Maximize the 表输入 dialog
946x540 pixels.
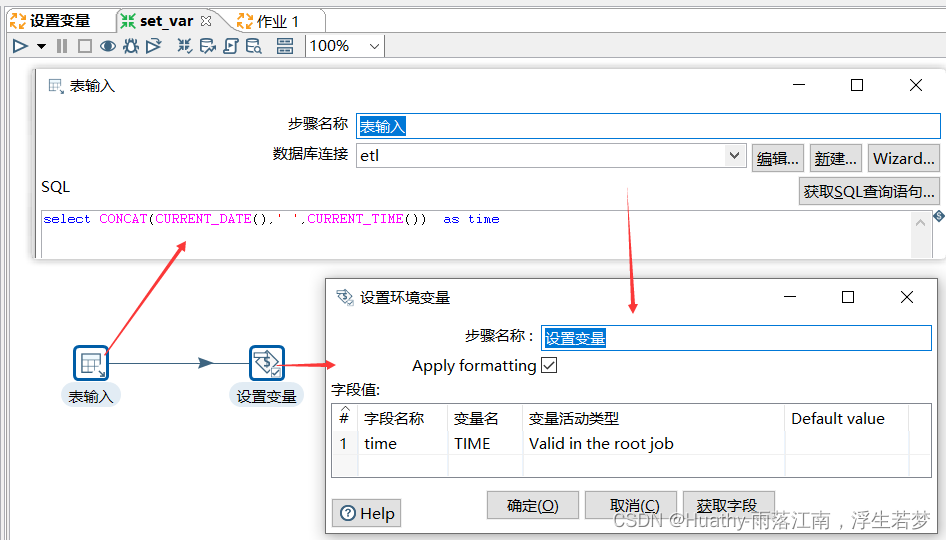(857, 85)
